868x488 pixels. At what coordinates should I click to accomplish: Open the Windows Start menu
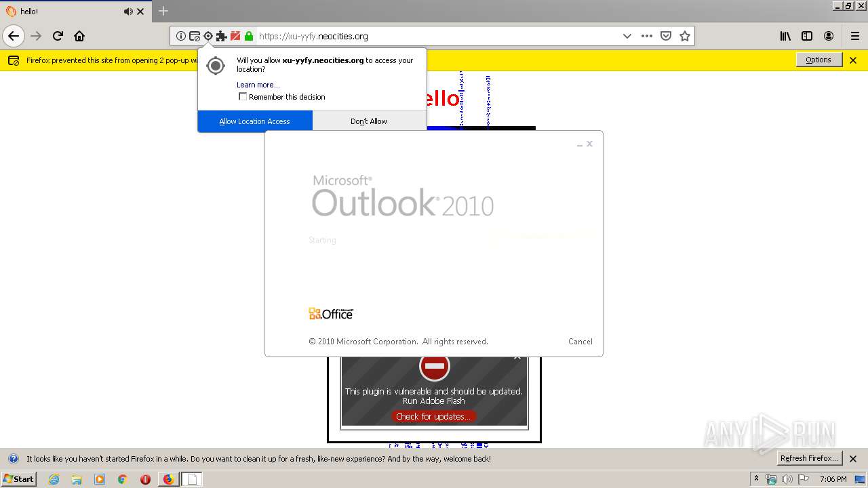click(18, 479)
